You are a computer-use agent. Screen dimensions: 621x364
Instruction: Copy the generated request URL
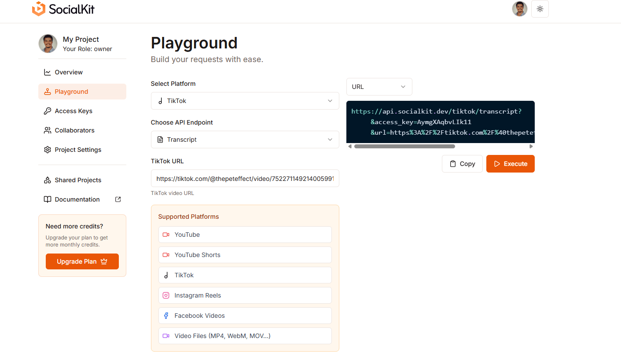(462, 164)
